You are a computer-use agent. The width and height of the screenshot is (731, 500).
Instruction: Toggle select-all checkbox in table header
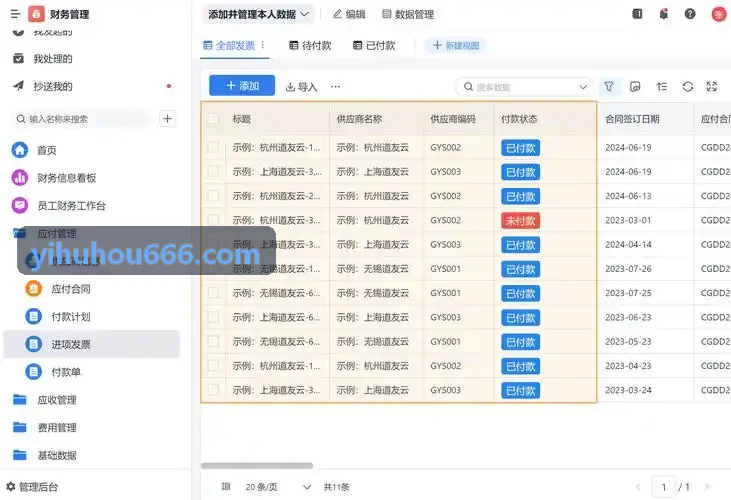click(214, 119)
